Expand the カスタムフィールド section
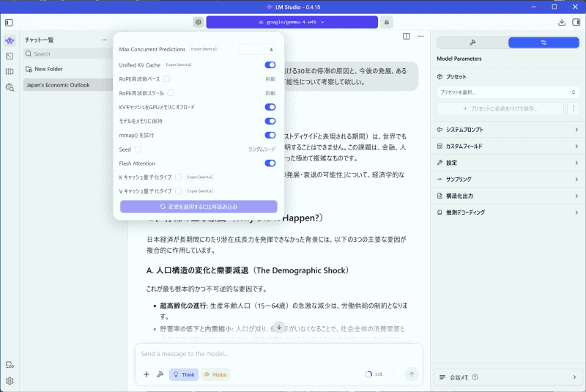 tap(508, 146)
